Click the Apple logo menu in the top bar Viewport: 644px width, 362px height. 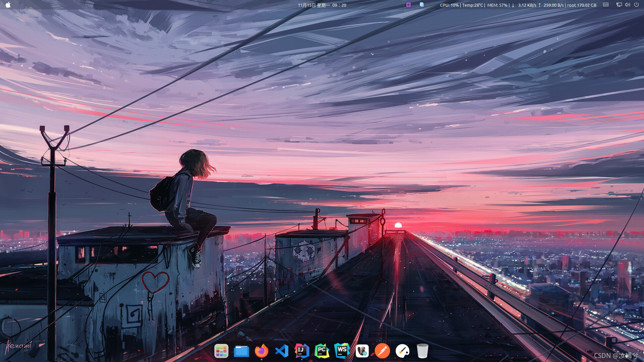(x=8, y=5)
